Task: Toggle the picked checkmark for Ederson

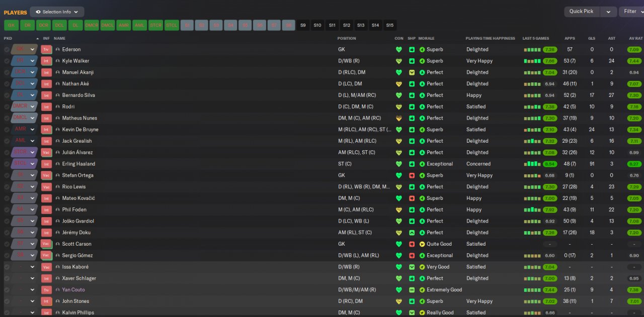Action: point(7,50)
